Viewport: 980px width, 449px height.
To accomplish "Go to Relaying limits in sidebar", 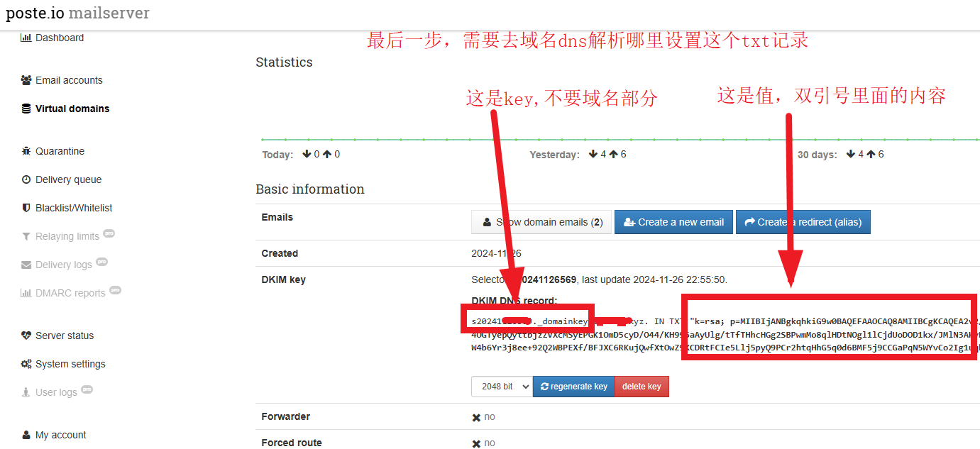I will click(67, 236).
